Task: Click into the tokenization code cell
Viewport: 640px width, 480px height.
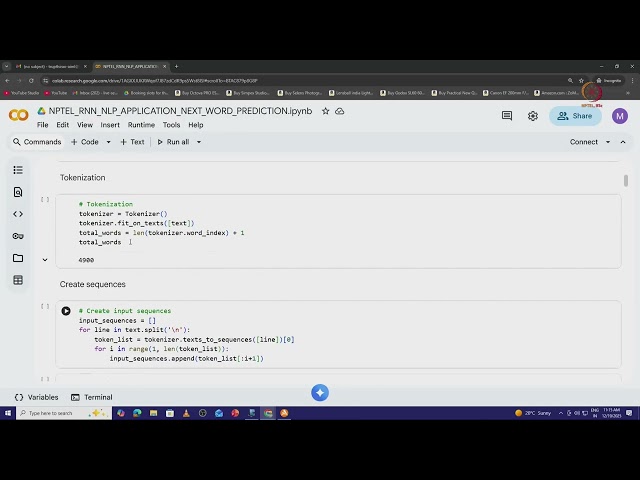Action: click(338, 223)
